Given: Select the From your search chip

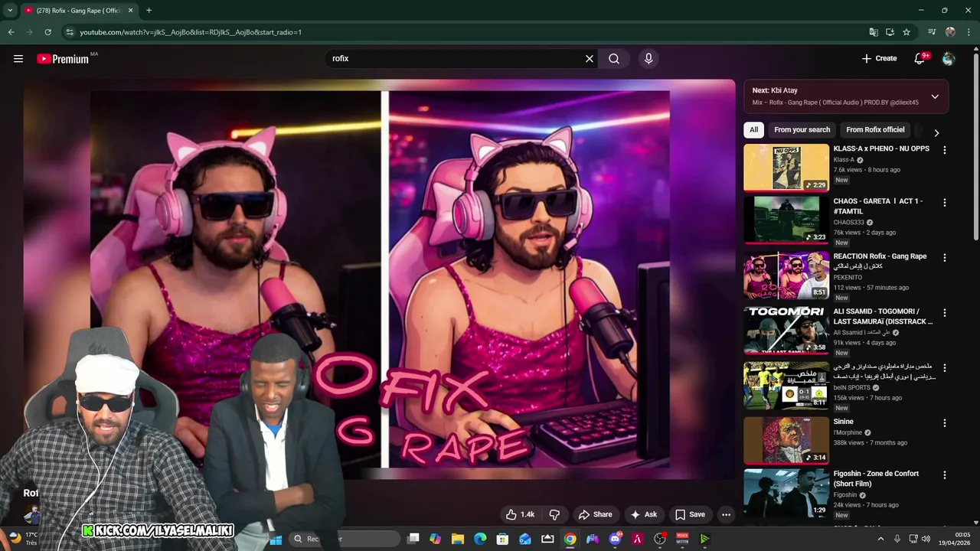Looking at the screenshot, I should point(802,129).
